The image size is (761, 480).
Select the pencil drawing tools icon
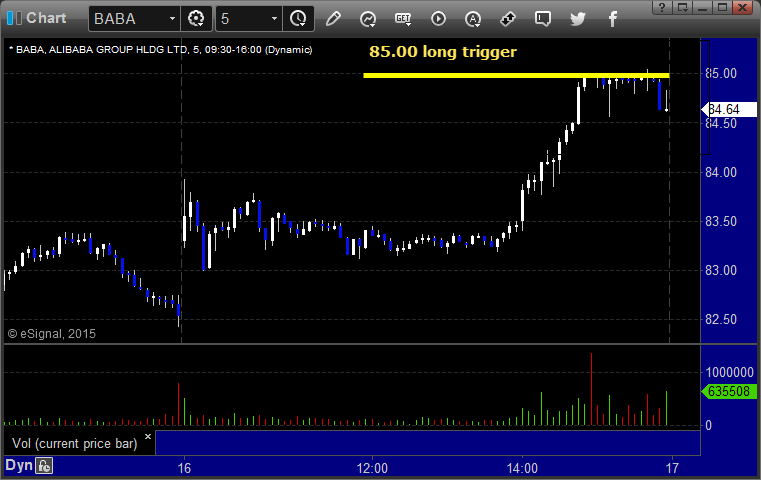click(x=333, y=19)
